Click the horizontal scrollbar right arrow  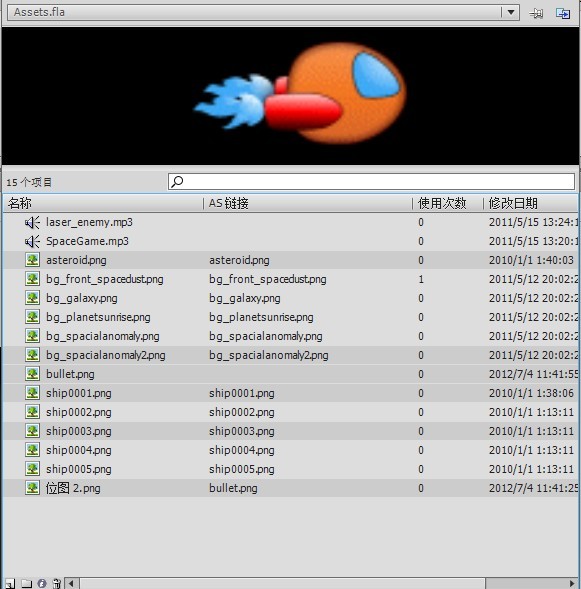[572, 583]
